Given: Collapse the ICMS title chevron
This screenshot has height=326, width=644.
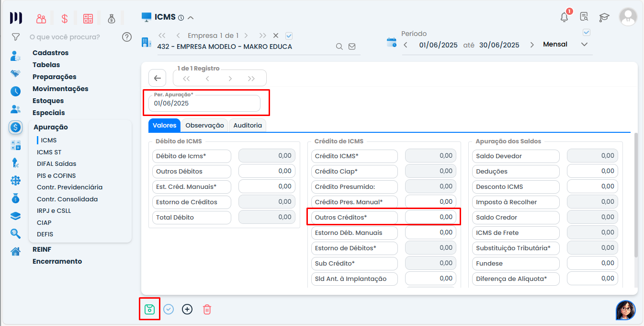Looking at the screenshot, I should [191, 18].
